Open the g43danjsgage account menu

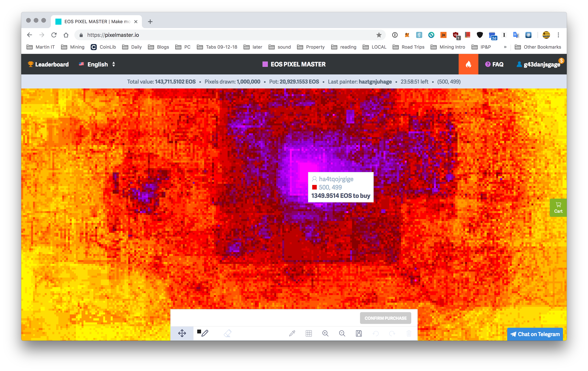pos(538,64)
